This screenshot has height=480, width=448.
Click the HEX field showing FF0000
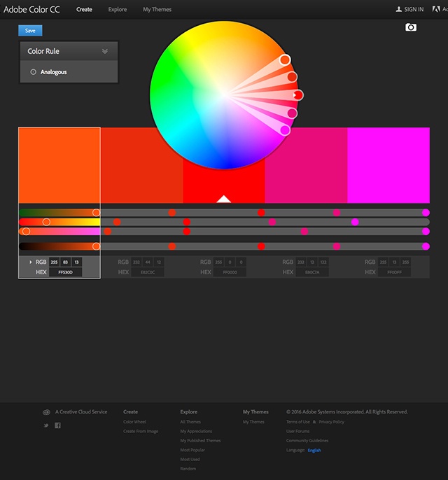pyautogui.click(x=230, y=272)
